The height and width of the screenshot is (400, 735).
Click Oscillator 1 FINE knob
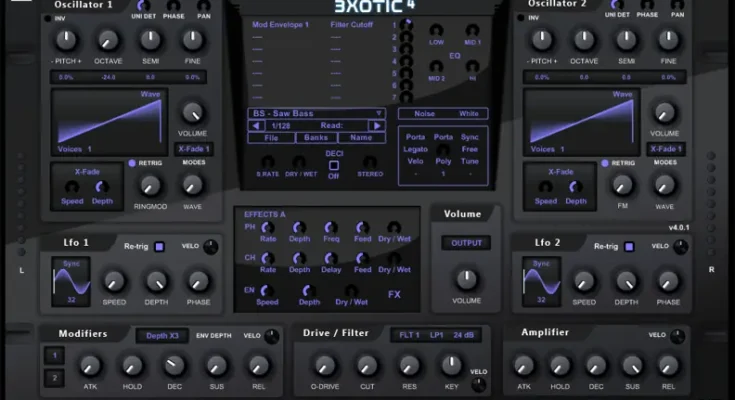(192, 41)
